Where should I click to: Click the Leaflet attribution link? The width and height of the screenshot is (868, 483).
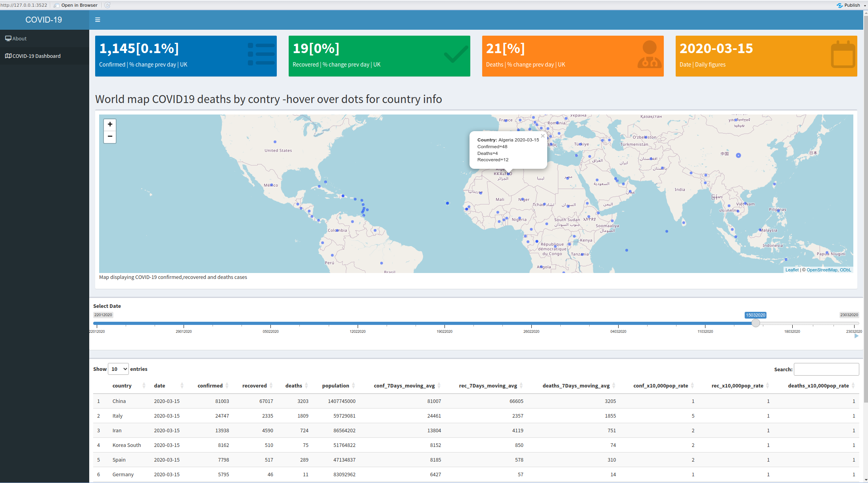tap(791, 270)
